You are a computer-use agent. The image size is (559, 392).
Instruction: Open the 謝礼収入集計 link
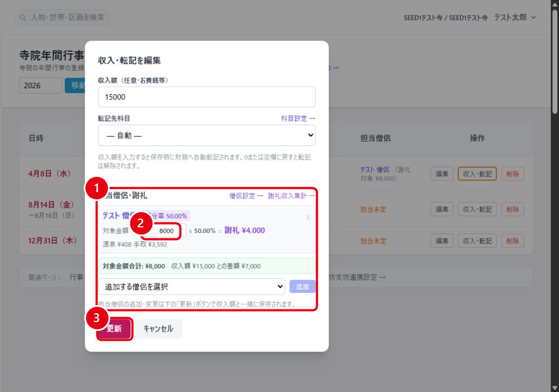pyautogui.click(x=291, y=195)
